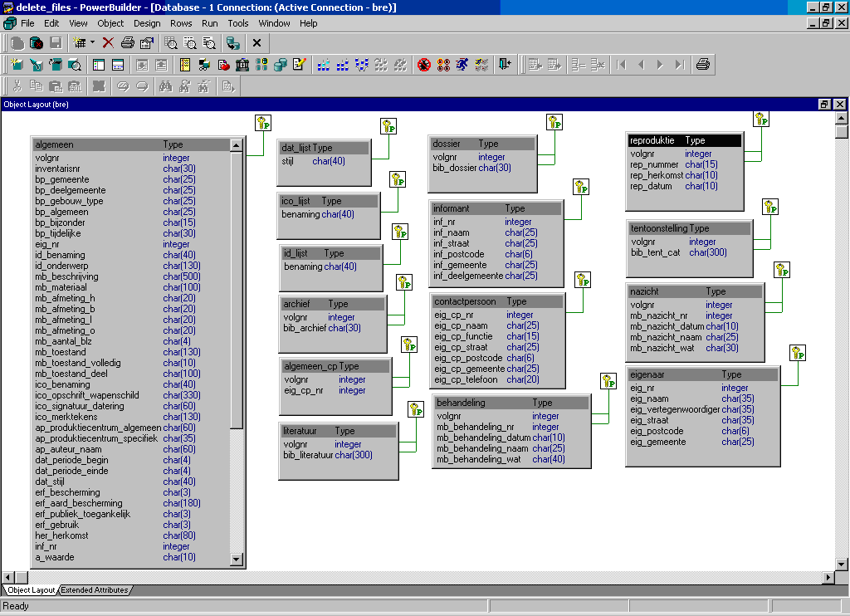Click scroll-up arrow in algemeen table

(236, 145)
